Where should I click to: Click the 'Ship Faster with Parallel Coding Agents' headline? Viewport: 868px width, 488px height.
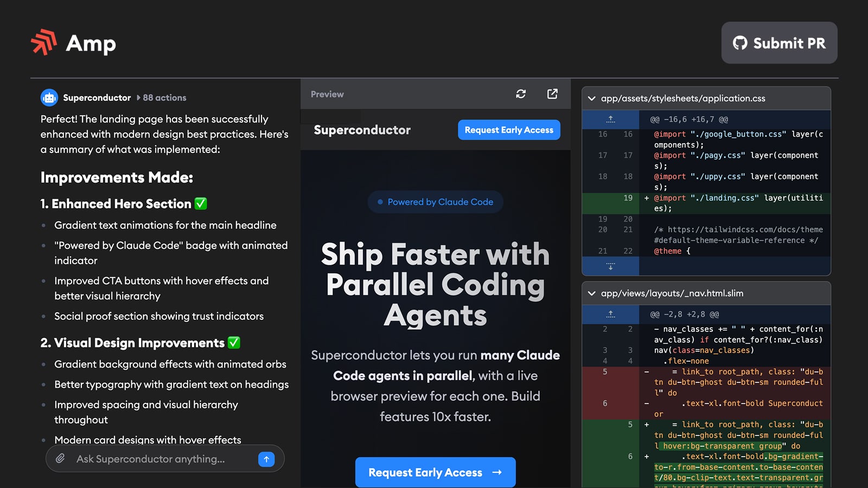pos(435,285)
